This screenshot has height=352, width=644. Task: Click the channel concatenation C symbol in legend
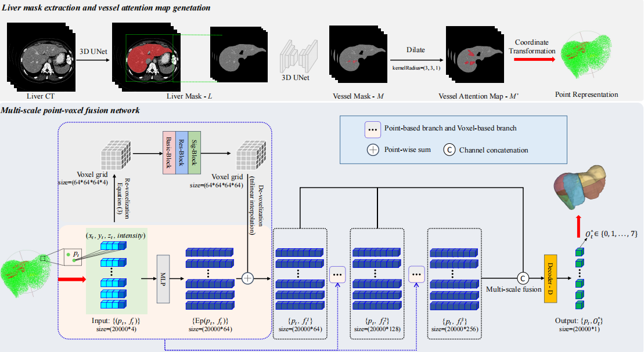(x=449, y=150)
